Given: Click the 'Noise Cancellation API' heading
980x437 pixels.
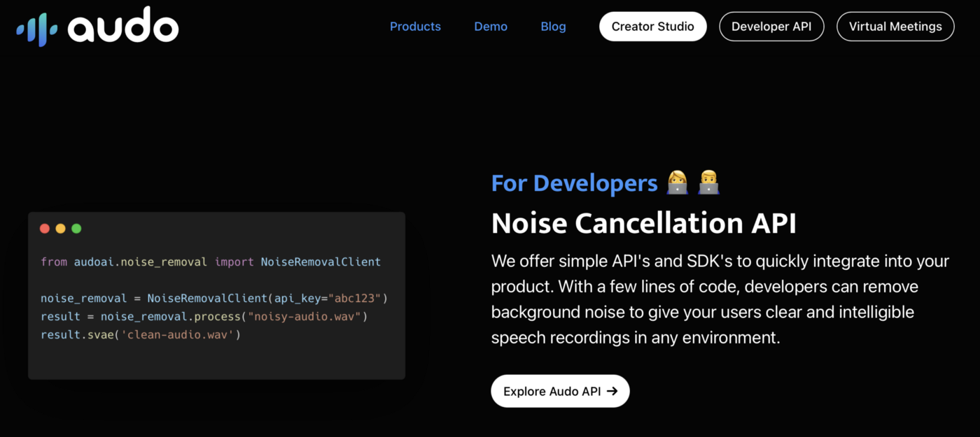Looking at the screenshot, I should click(644, 223).
